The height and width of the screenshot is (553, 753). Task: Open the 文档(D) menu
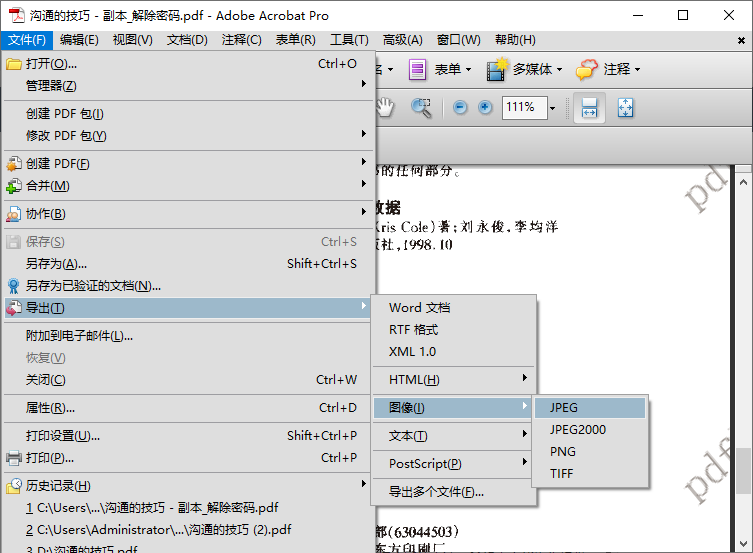187,40
